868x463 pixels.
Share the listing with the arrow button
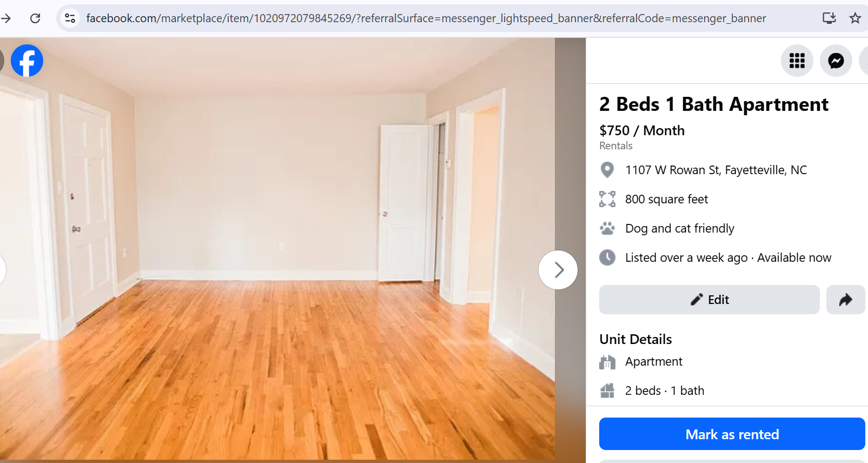pyautogui.click(x=845, y=300)
